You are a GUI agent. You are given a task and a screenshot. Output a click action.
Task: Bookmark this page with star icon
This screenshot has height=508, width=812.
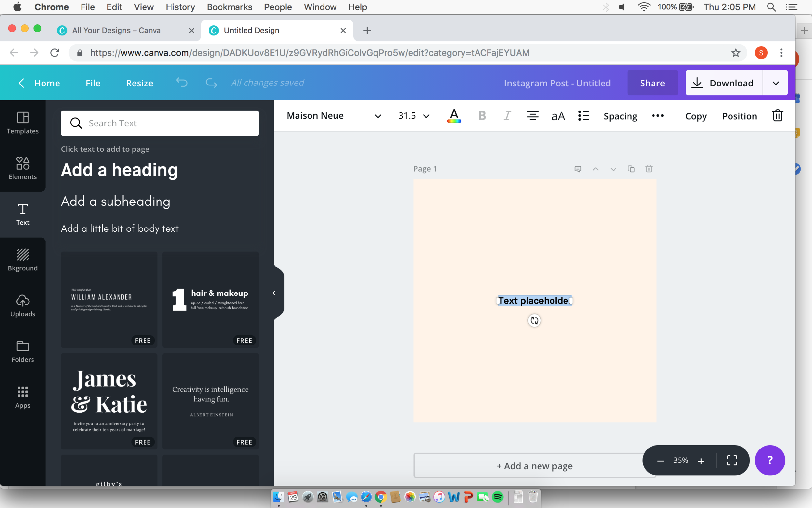[735, 53]
